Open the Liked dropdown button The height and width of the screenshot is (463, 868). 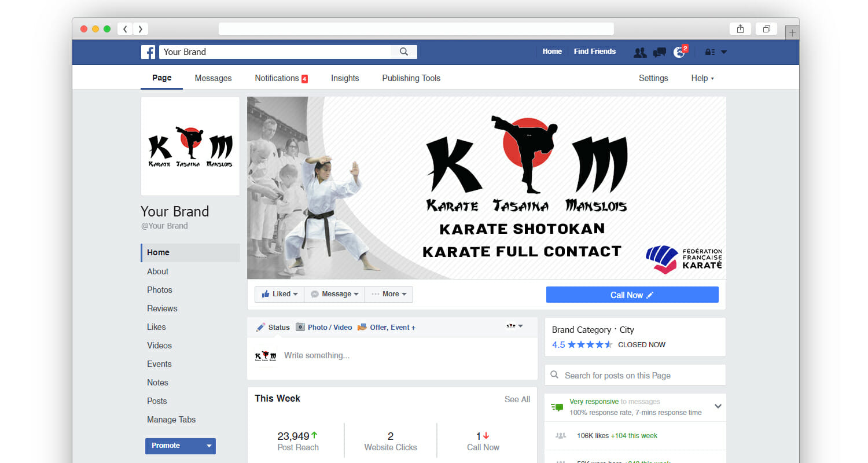tap(279, 294)
